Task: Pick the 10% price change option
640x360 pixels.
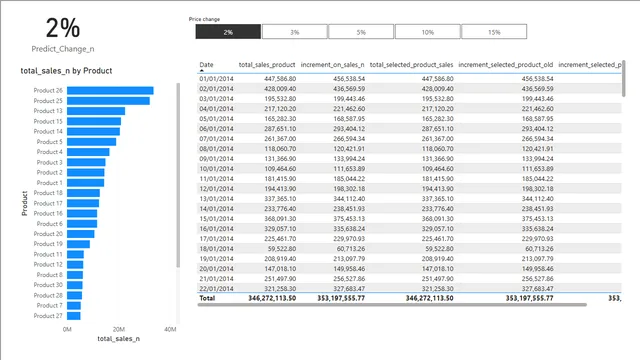Action: click(x=428, y=32)
